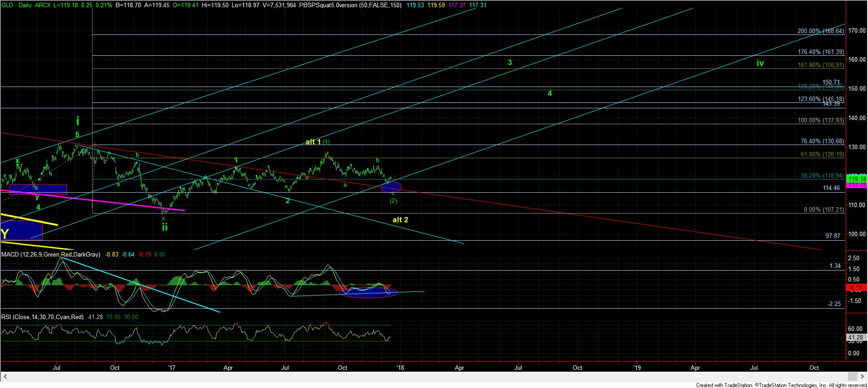Click the green 'iv' wave label
This screenshot has height=388, width=868.
[x=760, y=63]
